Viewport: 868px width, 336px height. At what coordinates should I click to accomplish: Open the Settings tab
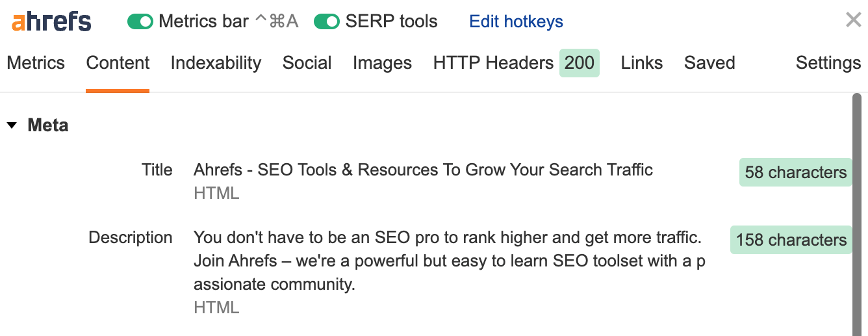pos(828,63)
